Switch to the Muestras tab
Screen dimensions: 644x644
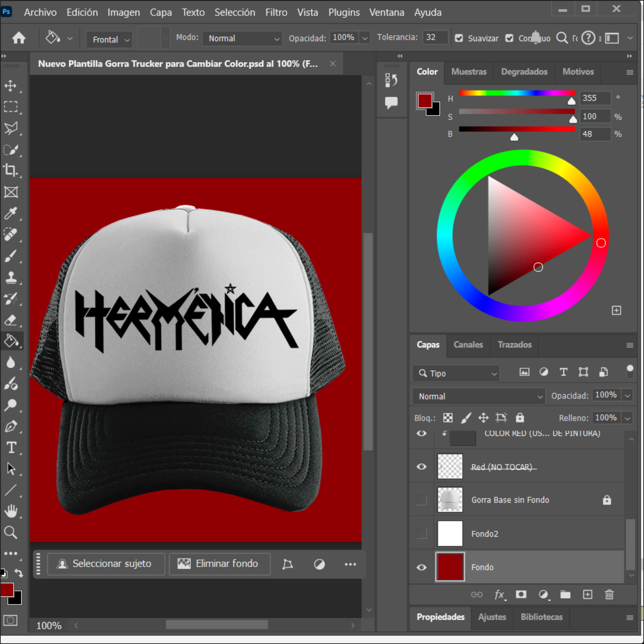469,72
